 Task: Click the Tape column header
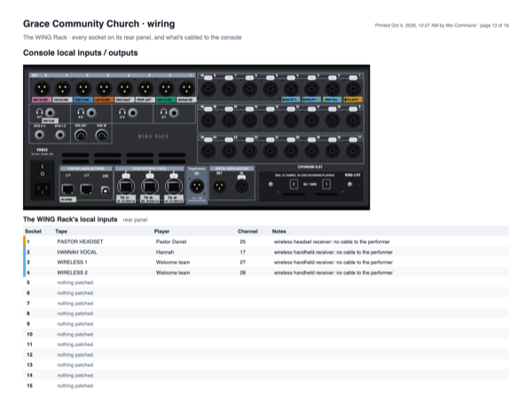(61, 232)
